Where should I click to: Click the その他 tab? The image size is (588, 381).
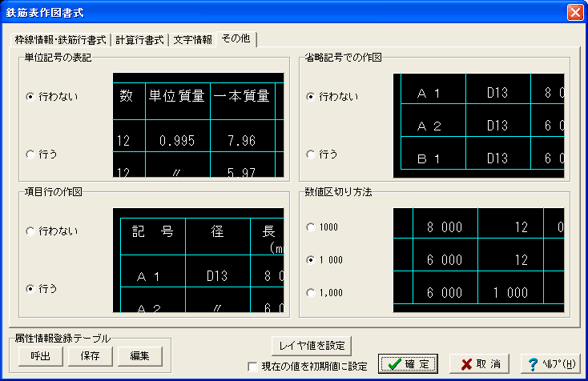236,38
